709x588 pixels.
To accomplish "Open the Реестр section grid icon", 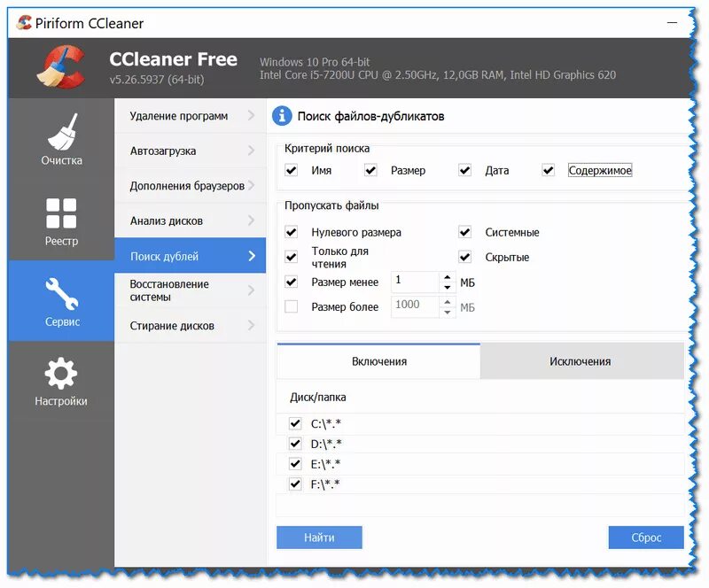I will pos(61,213).
